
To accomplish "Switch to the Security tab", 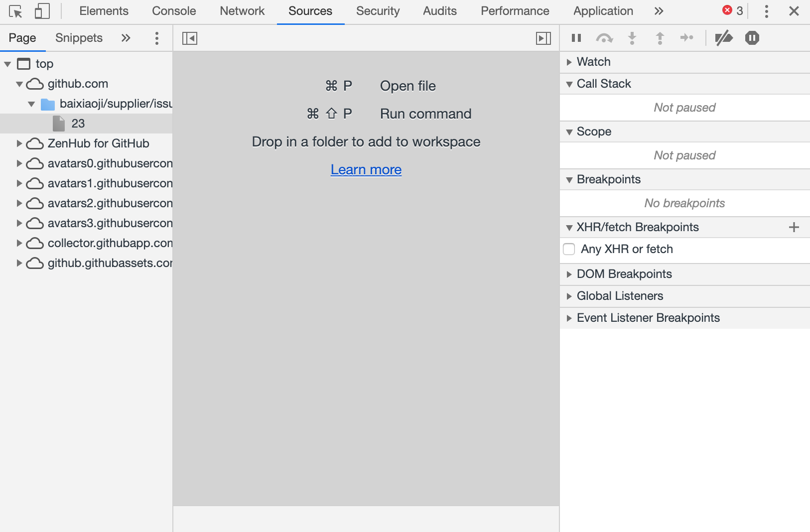I will [x=378, y=11].
